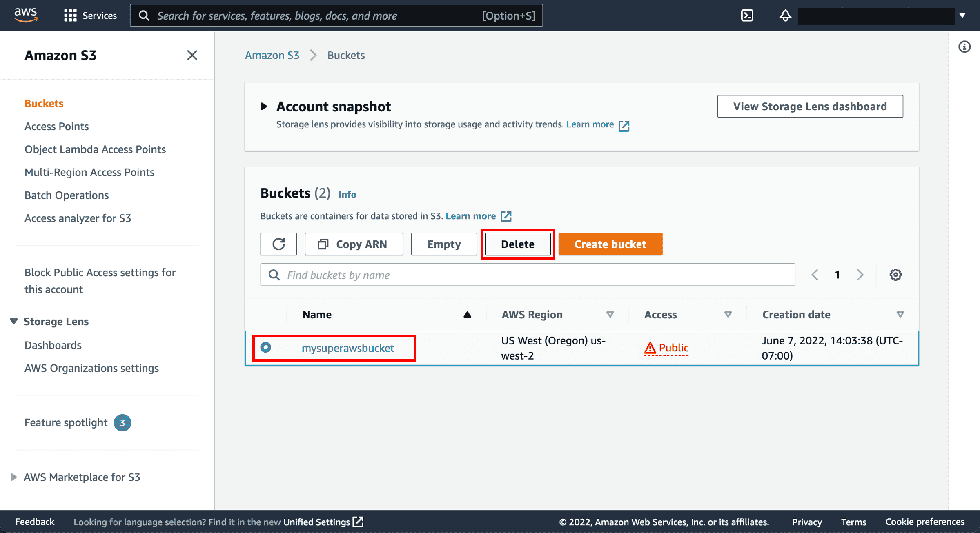Open AWS Organizations settings
This screenshot has height=533, width=980.
point(92,368)
